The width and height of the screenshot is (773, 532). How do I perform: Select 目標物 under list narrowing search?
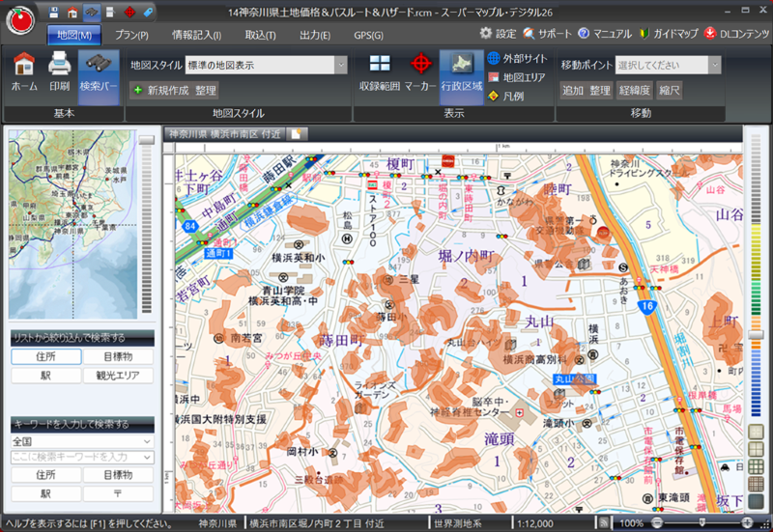[118, 356]
